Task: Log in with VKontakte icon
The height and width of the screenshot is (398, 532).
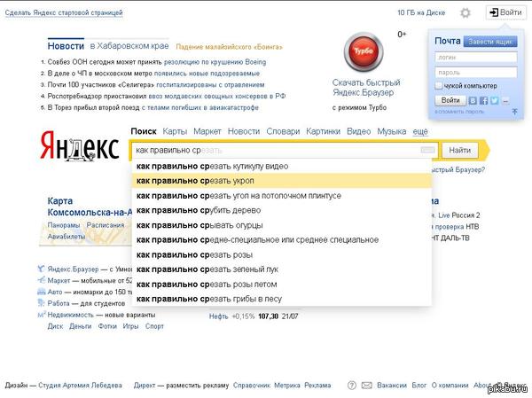Action: [473, 101]
